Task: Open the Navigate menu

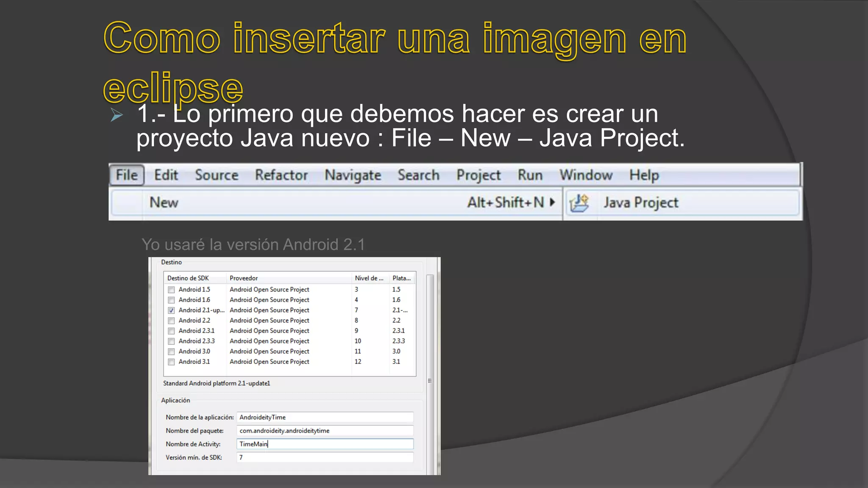Action: pos(353,175)
